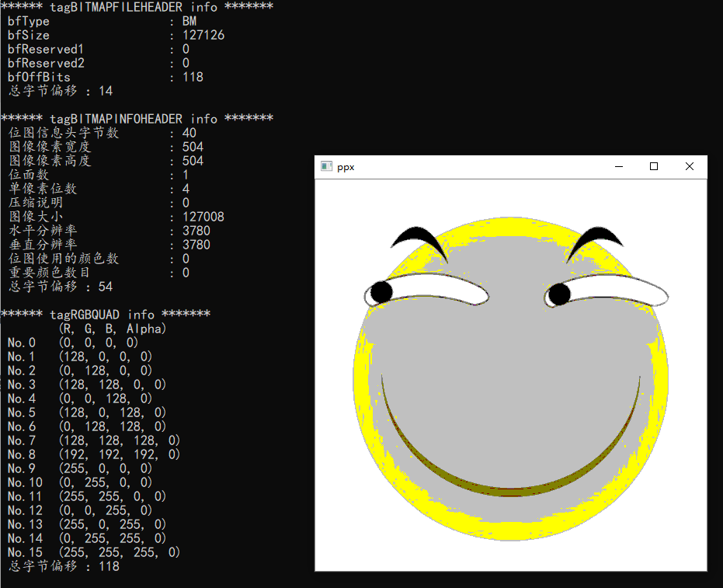Click the final 总字节偏移 118 line

coord(62,566)
